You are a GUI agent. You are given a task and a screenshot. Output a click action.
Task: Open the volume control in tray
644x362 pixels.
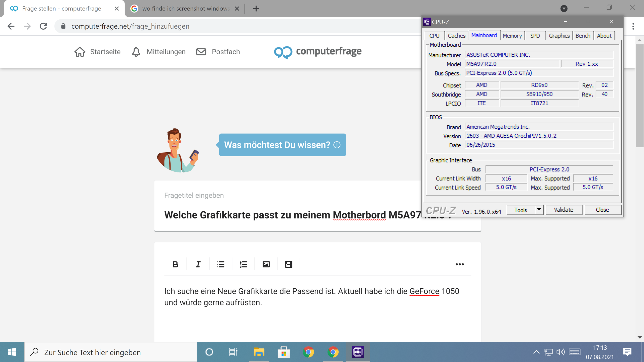pos(560,352)
